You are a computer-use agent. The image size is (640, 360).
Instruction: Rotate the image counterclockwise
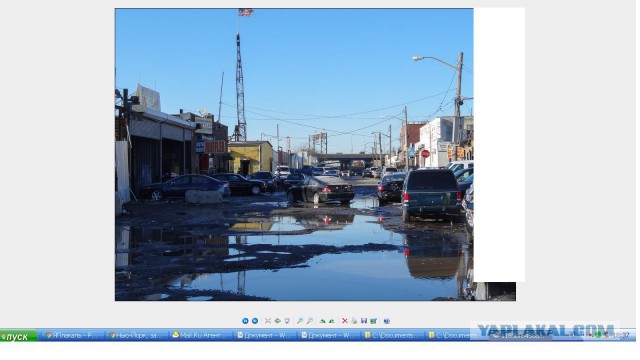332,321
